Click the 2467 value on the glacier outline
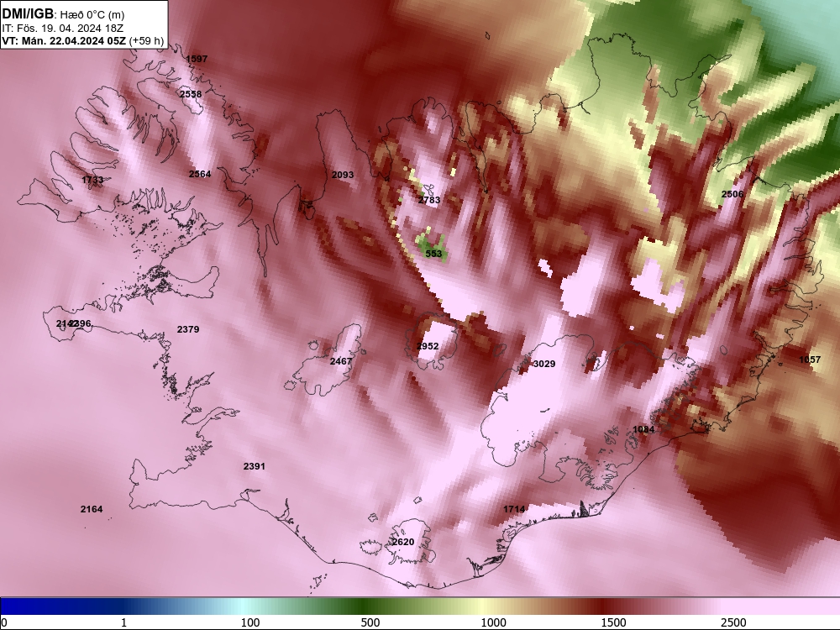840x630 pixels. coord(341,361)
